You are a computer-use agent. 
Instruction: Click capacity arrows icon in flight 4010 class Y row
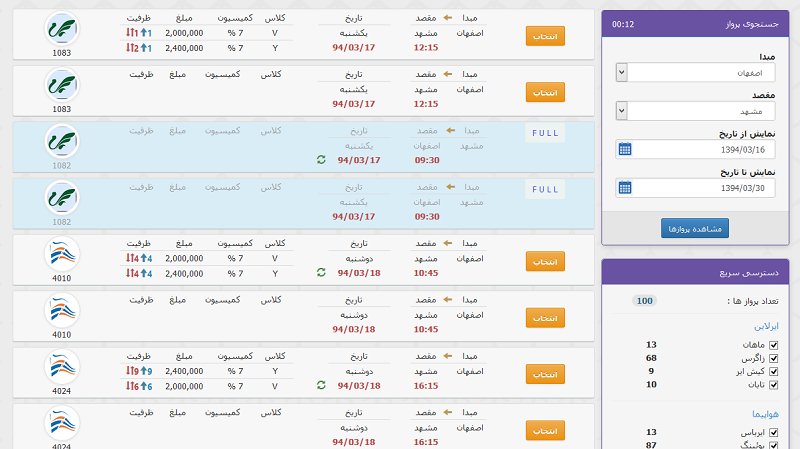[x=139, y=273]
